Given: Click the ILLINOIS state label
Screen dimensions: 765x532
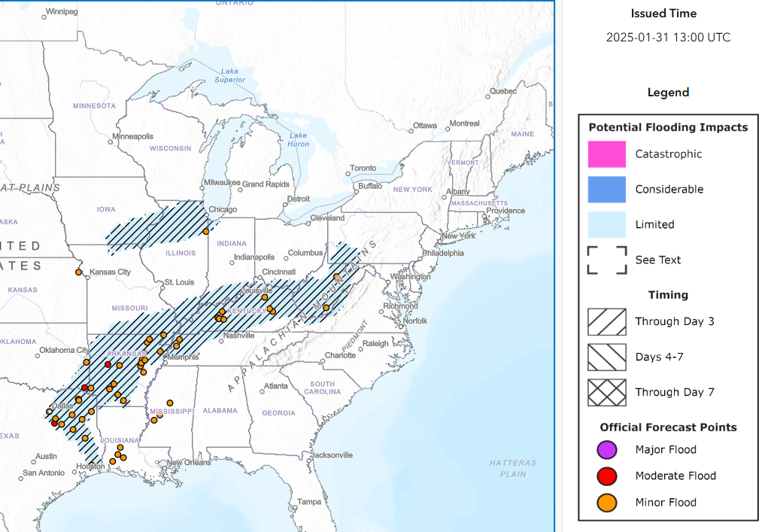Looking at the screenshot, I should pos(181,253).
